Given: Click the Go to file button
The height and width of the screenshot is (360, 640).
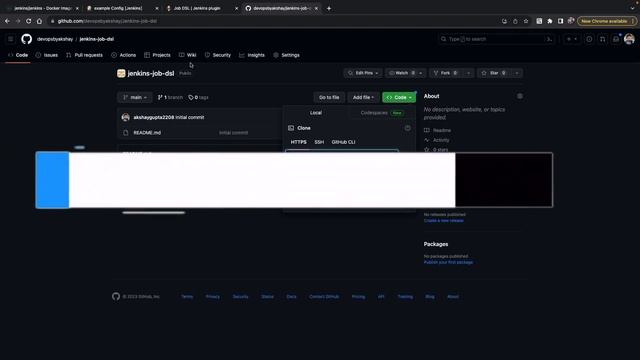Looking at the screenshot, I should tap(329, 98).
